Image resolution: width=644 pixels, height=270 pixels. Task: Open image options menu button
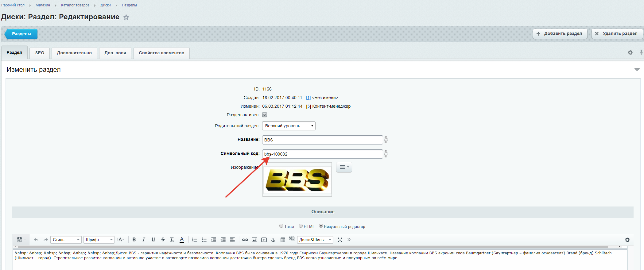click(344, 167)
